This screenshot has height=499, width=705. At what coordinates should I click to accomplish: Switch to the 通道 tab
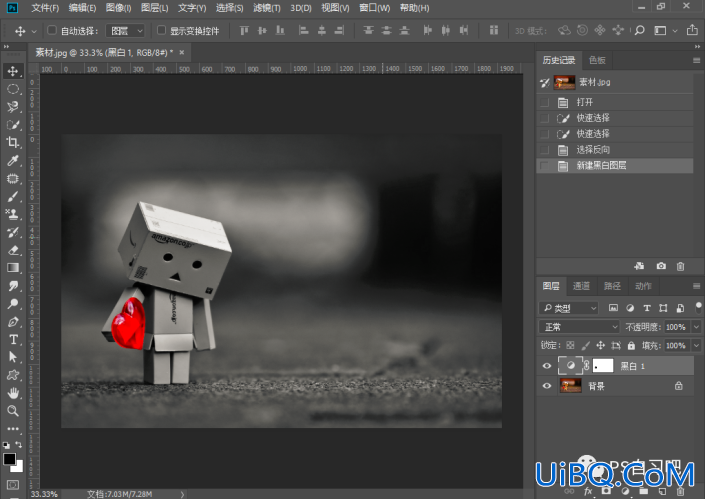coord(581,286)
